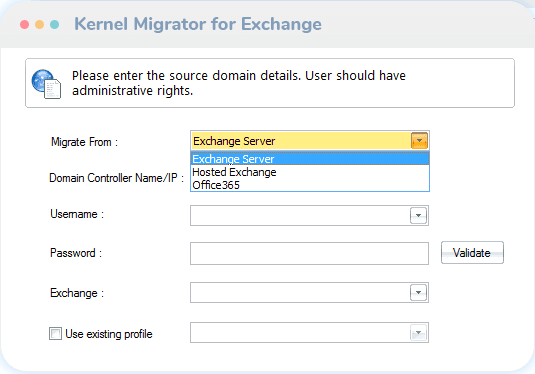Click the source domain details instruction text
Viewport: 535px width, 374px height.
239,83
